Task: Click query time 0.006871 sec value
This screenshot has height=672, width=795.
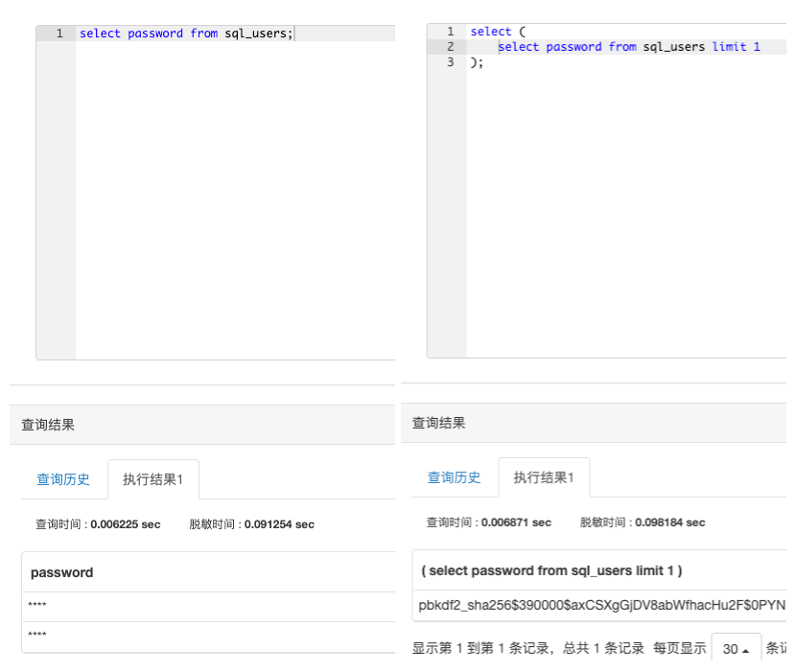Action: click(516, 522)
